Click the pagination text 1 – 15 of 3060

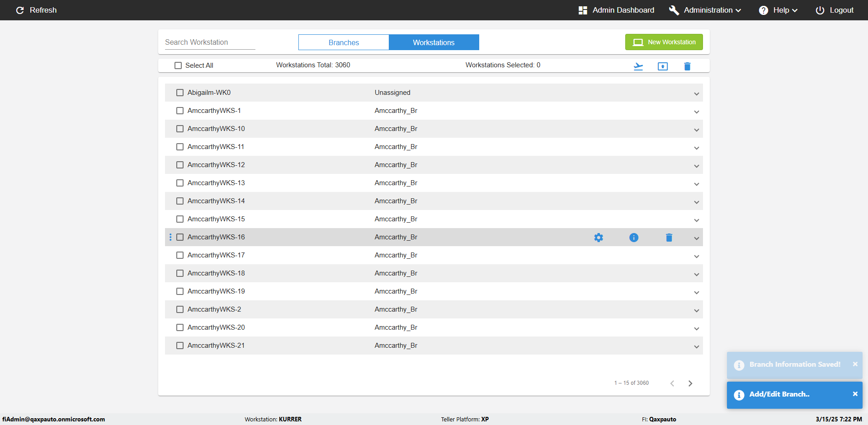click(x=631, y=383)
